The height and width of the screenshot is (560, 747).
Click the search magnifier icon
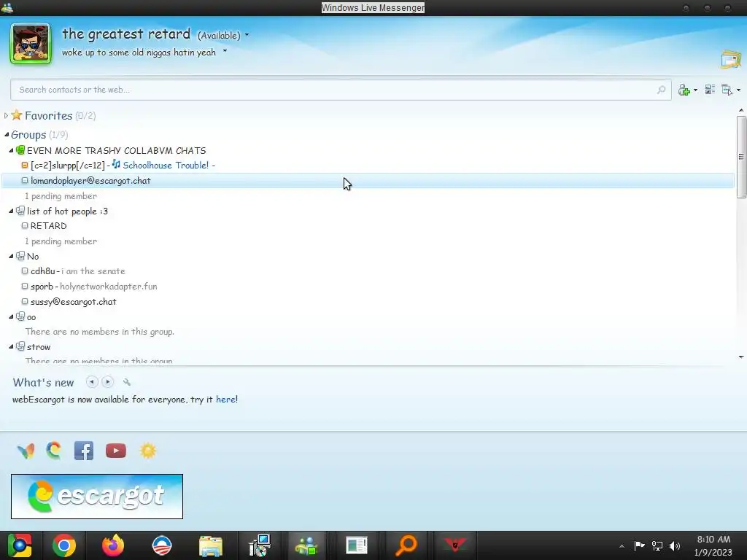(x=661, y=90)
